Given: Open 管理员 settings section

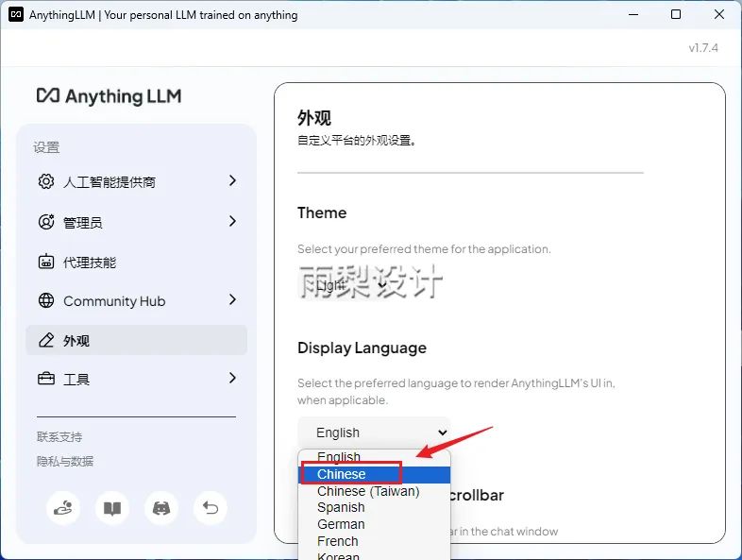Looking at the screenshot, I should pos(136,222).
